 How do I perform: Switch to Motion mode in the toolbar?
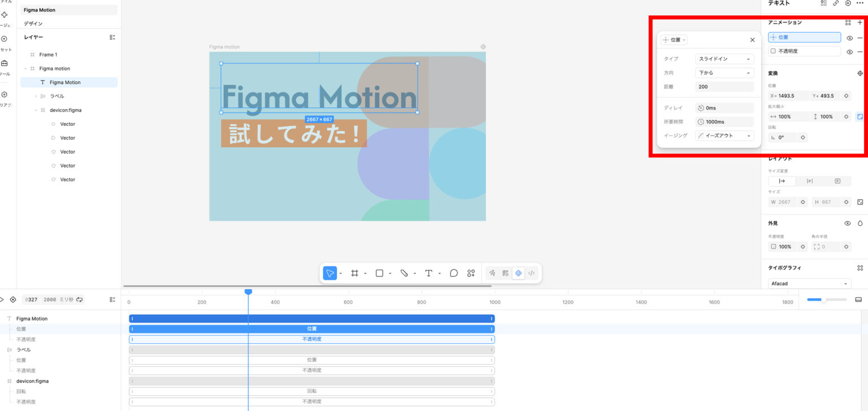518,273
